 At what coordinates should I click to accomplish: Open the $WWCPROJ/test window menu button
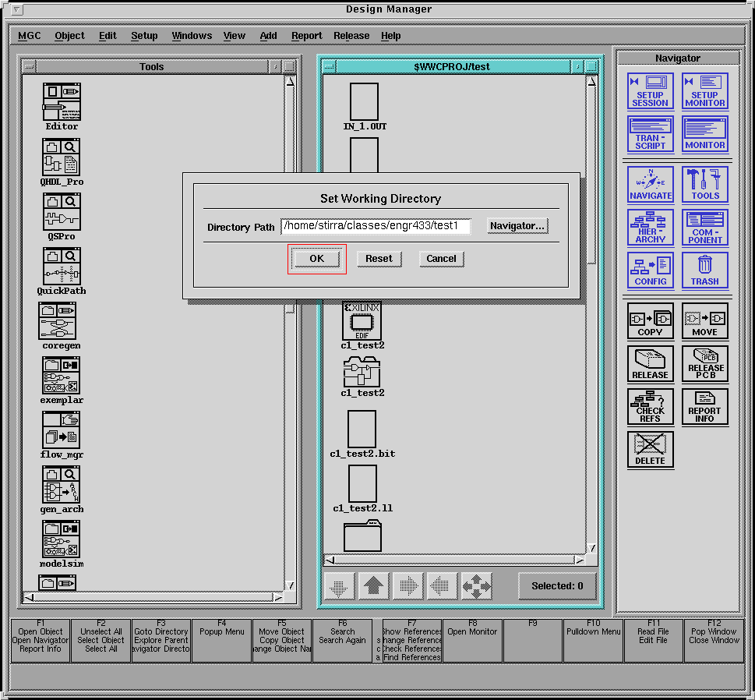point(329,66)
